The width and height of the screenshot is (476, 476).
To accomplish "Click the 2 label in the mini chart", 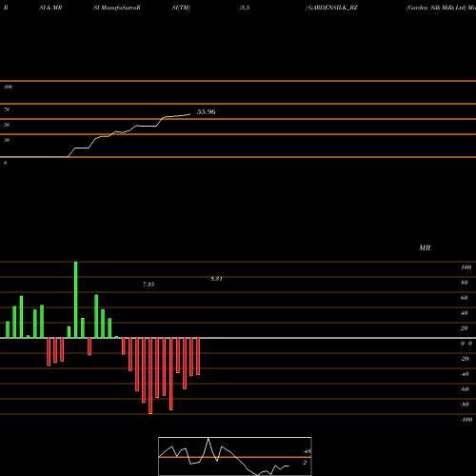I will [x=305, y=463].
